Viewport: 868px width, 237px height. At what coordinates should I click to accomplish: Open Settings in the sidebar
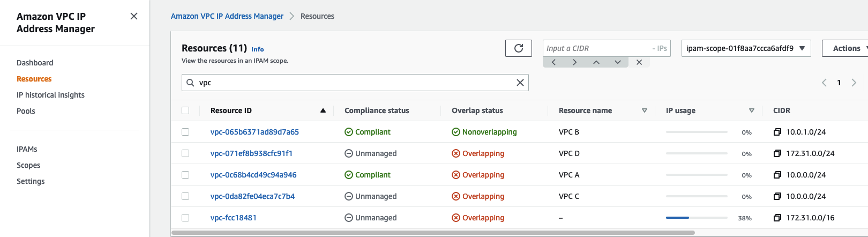(x=31, y=181)
